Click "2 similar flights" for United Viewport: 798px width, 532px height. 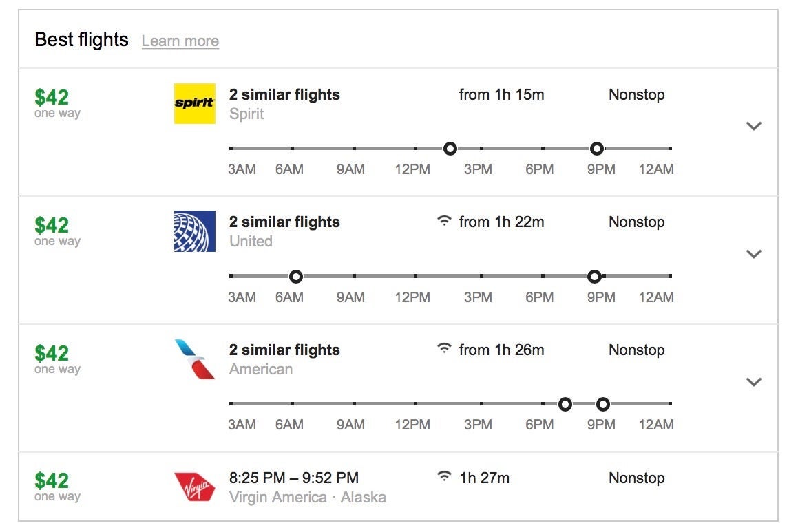(x=284, y=222)
